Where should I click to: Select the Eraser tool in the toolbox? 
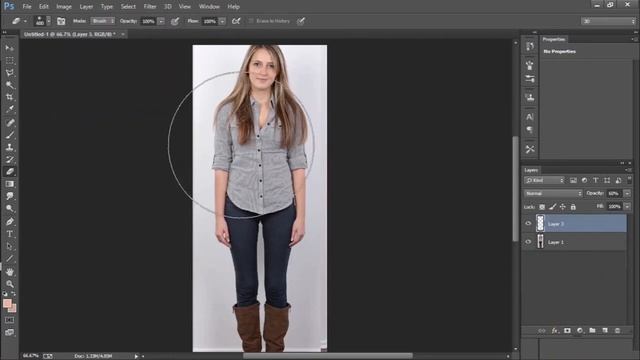pyautogui.click(x=9, y=172)
